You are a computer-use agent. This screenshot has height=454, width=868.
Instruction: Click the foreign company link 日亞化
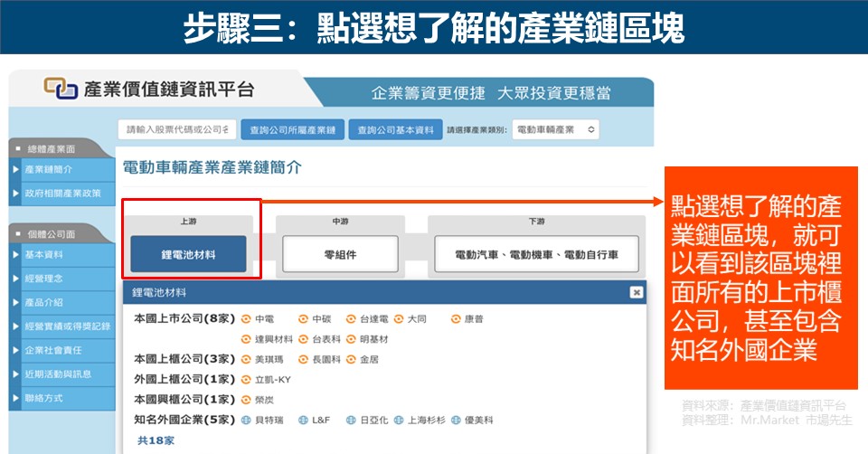click(x=373, y=420)
